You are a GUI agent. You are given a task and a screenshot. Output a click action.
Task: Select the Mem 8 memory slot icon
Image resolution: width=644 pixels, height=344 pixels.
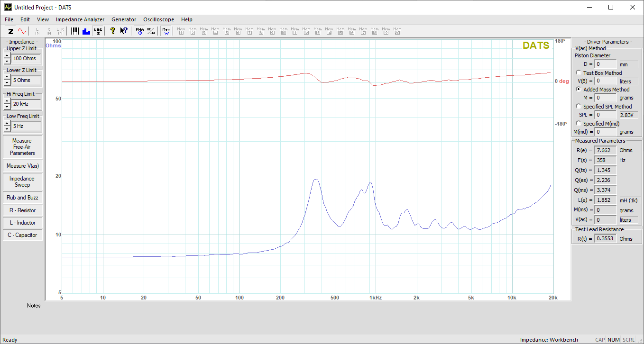tap(261, 31)
